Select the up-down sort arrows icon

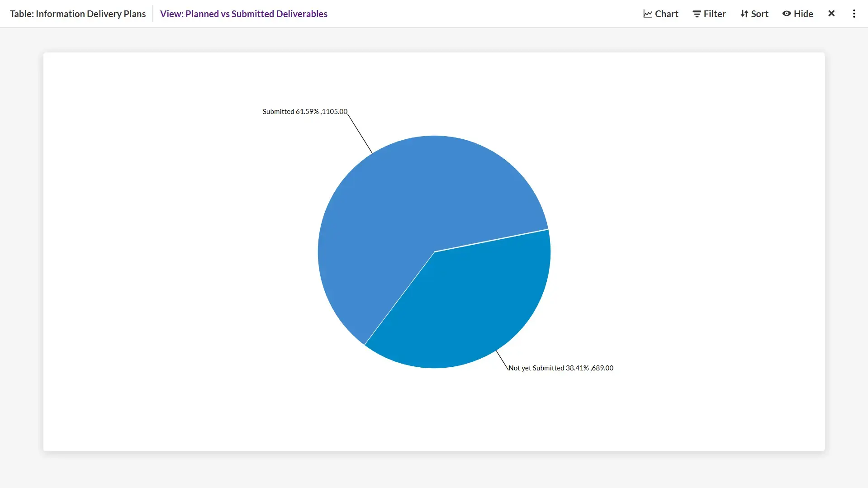744,14
